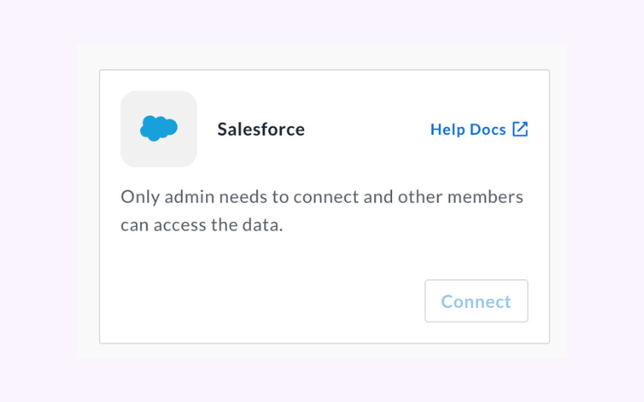644x402 pixels.
Task: Select the gray Salesforce logo tile
Action: click(159, 129)
